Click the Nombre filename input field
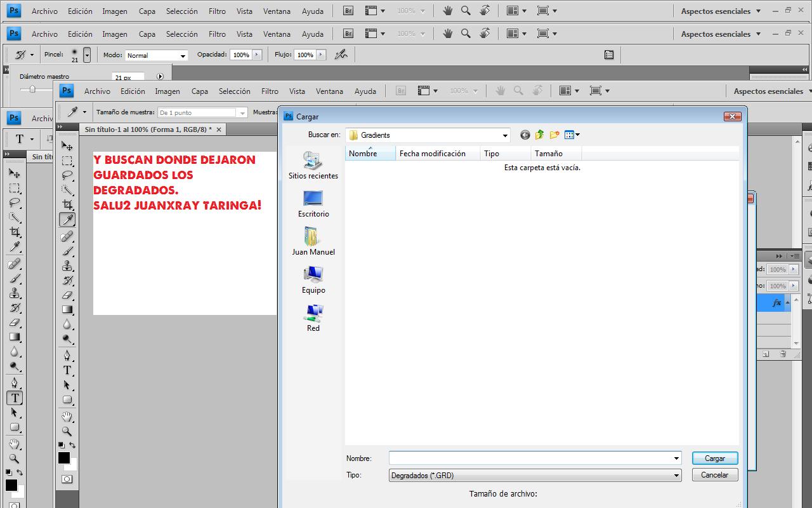Screen dimensions: 812x508 (530, 458)
